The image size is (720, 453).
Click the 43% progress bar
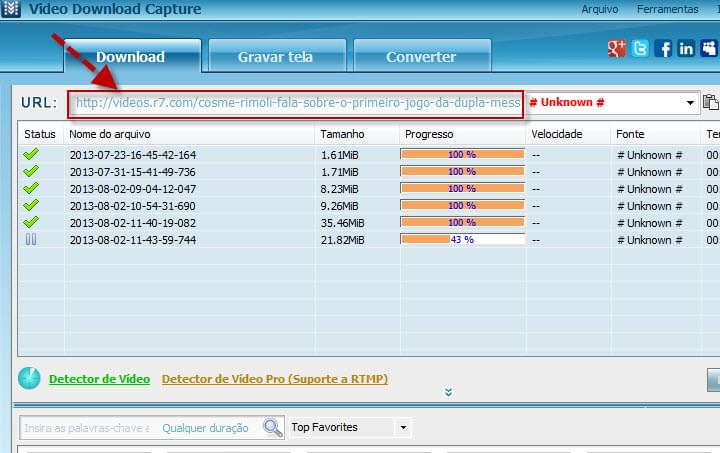tap(462, 240)
